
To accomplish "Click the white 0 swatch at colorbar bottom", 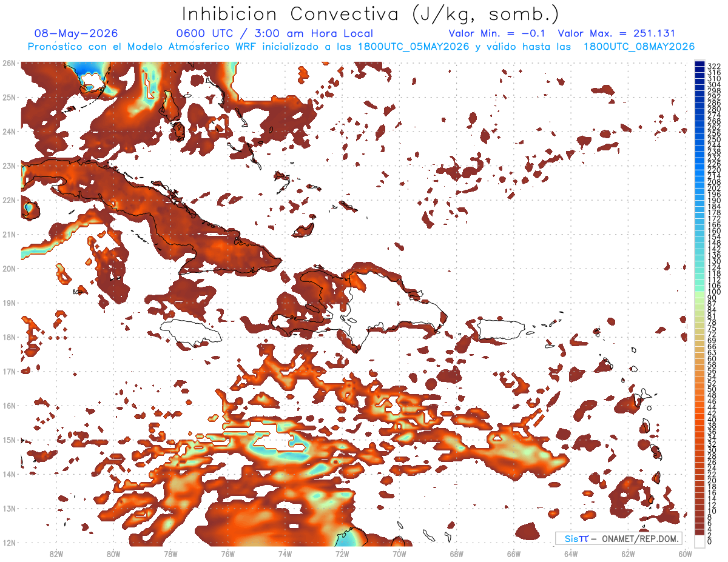I will pyautogui.click(x=700, y=541).
